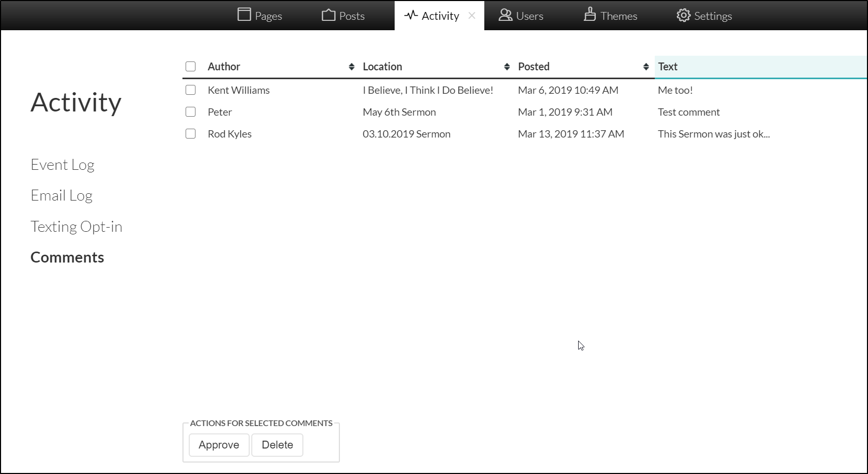
Task: Click the Pages window icon
Action: click(x=244, y=15)
